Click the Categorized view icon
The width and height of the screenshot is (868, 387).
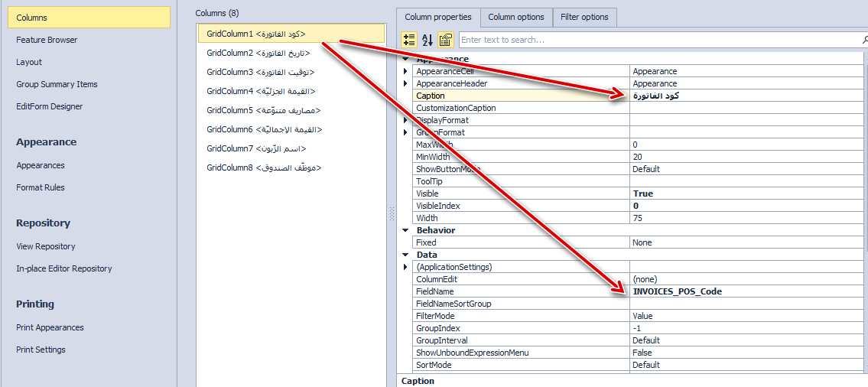(409, 40)
